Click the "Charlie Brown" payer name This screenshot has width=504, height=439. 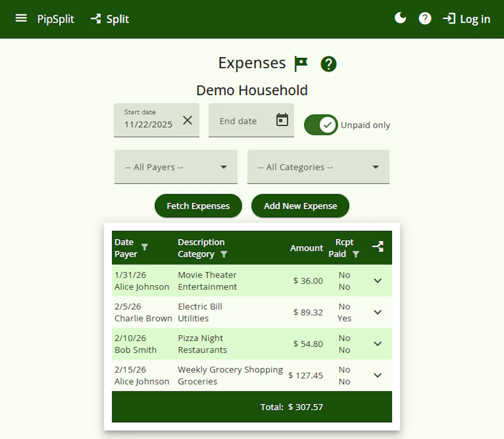[x=143, y=318]
